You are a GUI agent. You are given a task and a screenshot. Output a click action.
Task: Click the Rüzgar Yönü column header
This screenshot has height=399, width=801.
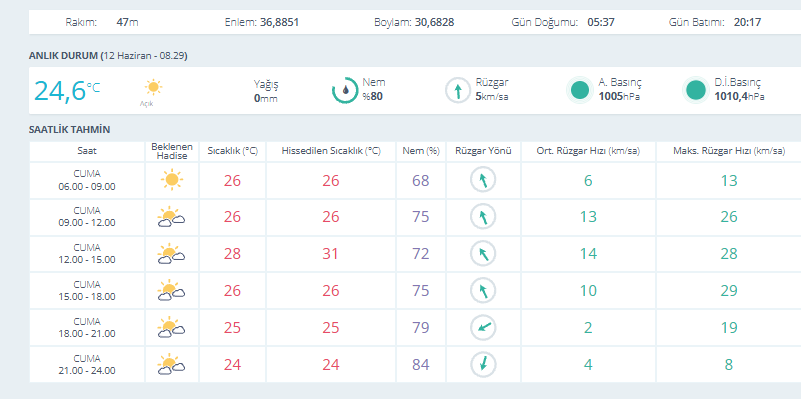click(483, 151)
